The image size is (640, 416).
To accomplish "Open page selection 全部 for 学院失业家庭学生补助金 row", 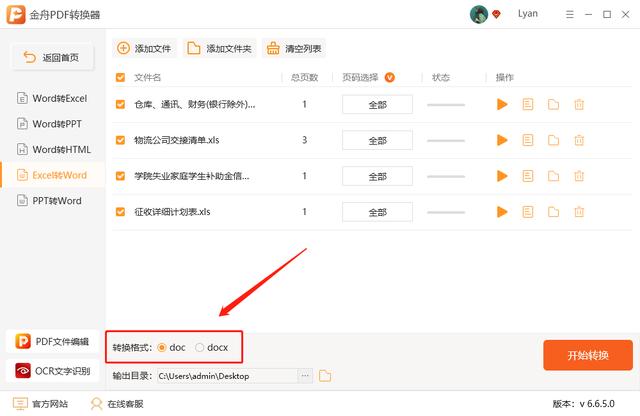I will 378,176.
